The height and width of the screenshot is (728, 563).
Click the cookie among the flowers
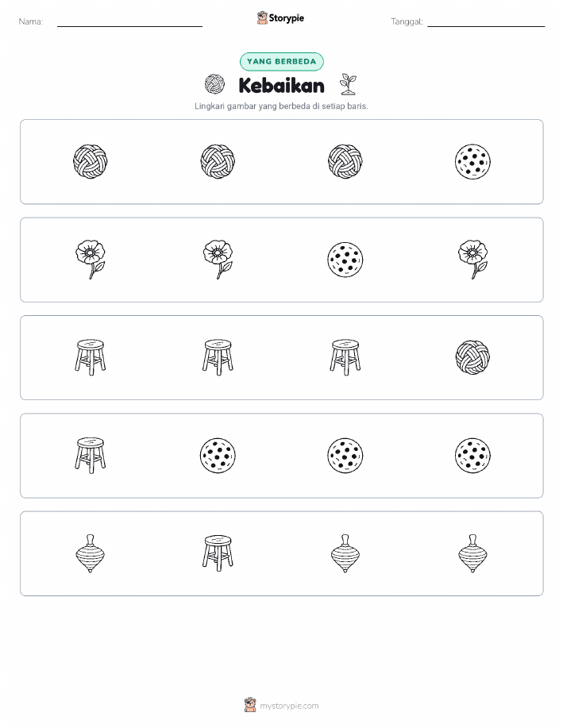click(345, 260)
